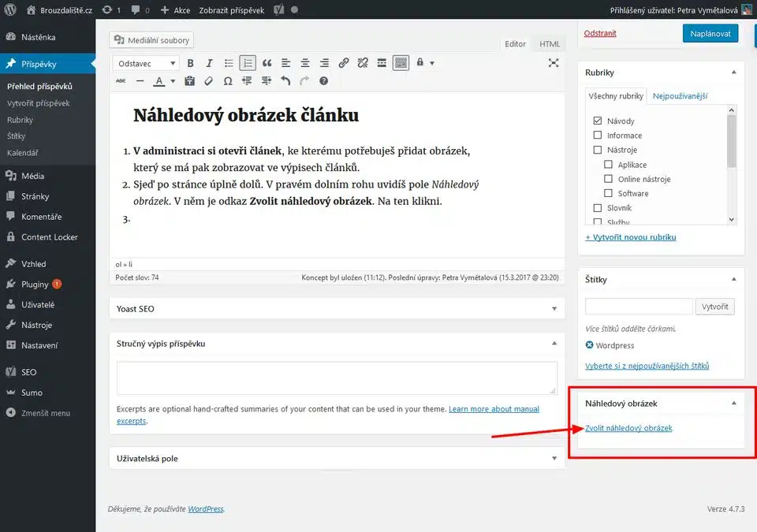Undo the last edit
Screen dimensions: 757x532
[x=285, y=81]
